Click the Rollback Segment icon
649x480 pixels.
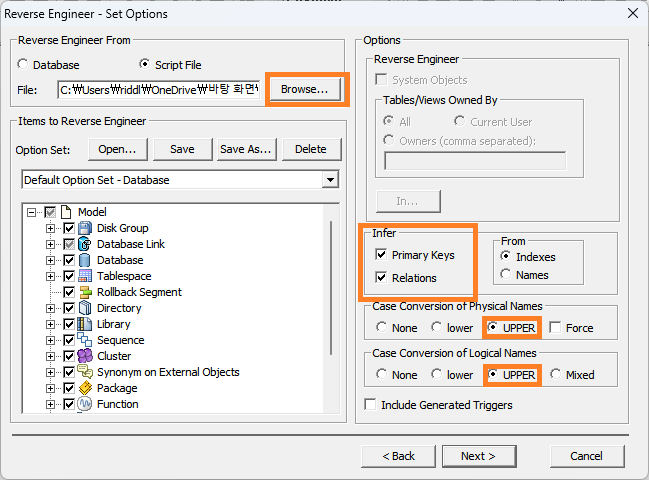(85, 292)
